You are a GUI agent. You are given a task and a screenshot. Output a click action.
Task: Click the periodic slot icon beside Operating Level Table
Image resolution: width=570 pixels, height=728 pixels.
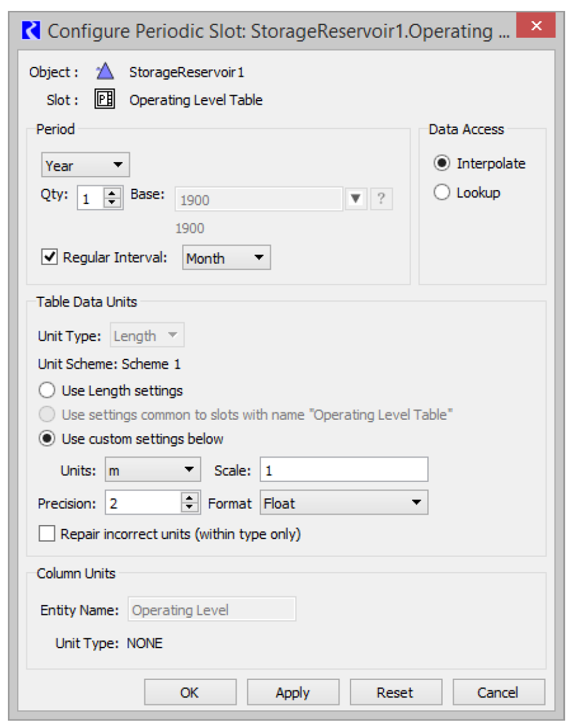tap(105, 100)
